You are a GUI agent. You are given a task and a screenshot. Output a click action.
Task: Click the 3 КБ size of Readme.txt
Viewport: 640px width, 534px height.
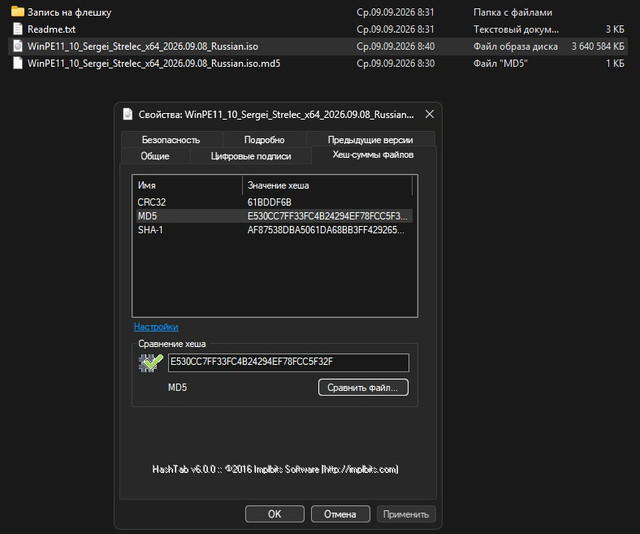615,29
